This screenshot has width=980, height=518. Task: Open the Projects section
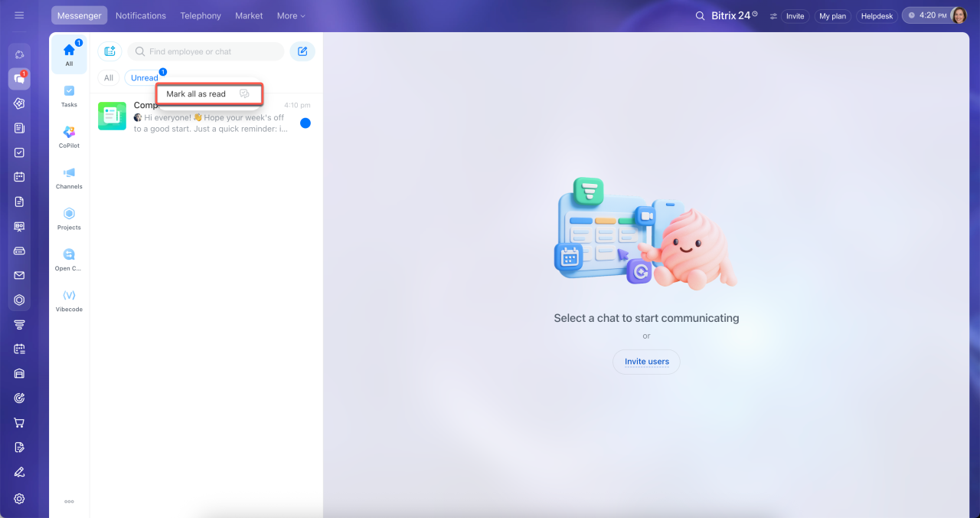[x=69, y=218]
